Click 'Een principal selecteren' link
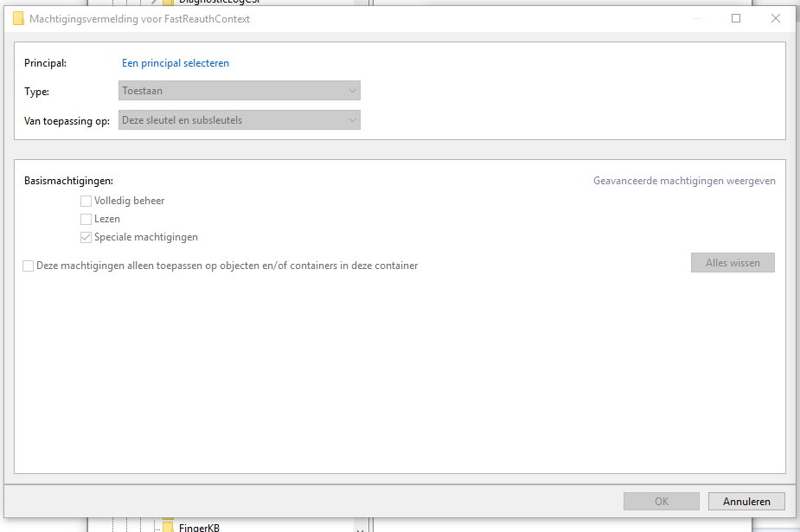Screen dimensions: 800x532 click(175, 63)
